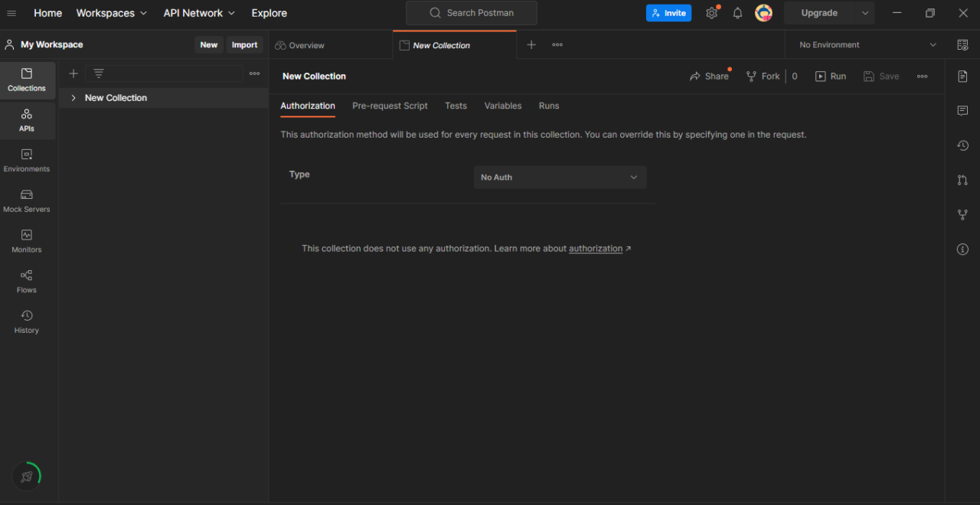Open the Workspaces menu
Viewport: 980px width, 505px height.
pyautogui.click(x=112, y=13)
